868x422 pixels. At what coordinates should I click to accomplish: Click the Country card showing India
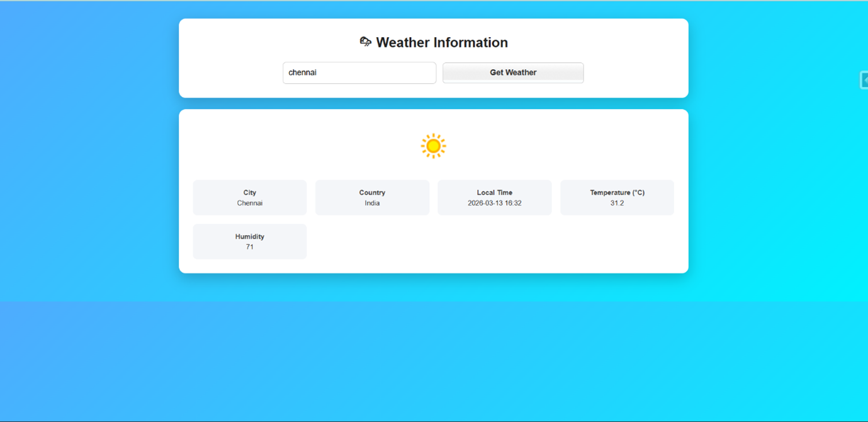[x=372, y=197]
